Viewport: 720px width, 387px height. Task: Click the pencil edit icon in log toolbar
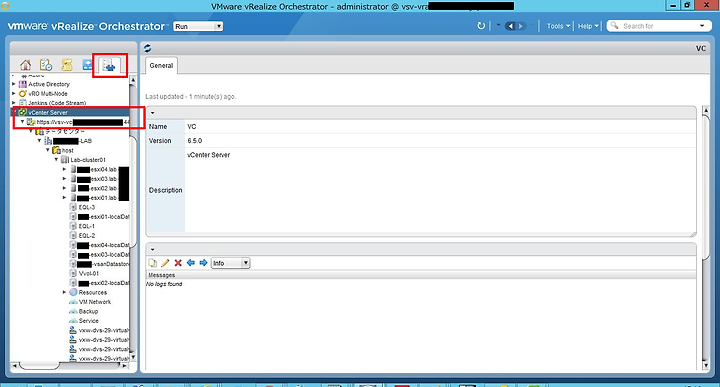(165, 263)
